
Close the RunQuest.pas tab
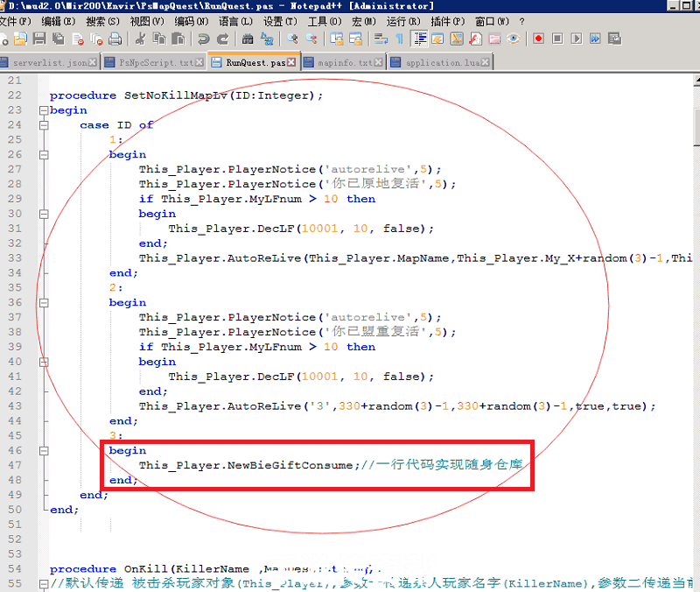pos(291,62)
